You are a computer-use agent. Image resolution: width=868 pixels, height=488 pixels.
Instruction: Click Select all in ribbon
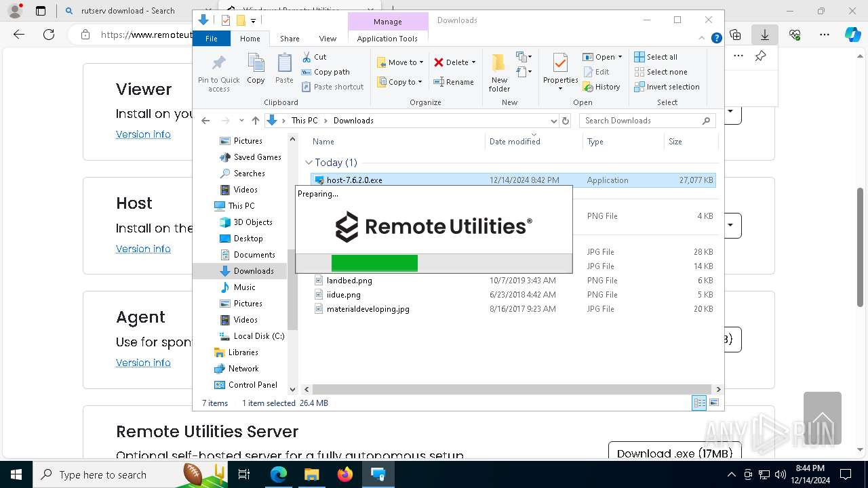tap(656, 57)
